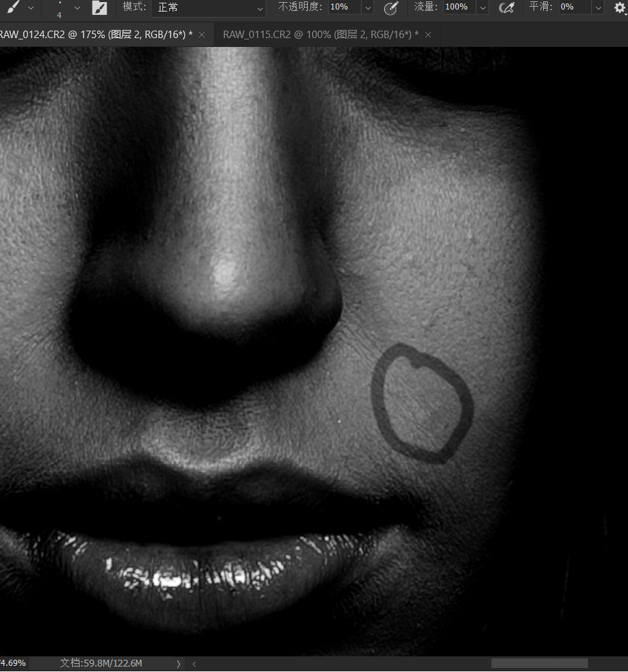The height and width of the screenshot is (672, 628).
Task: Toggle the Brush Settings panel icon
Action: pos(99,7)
